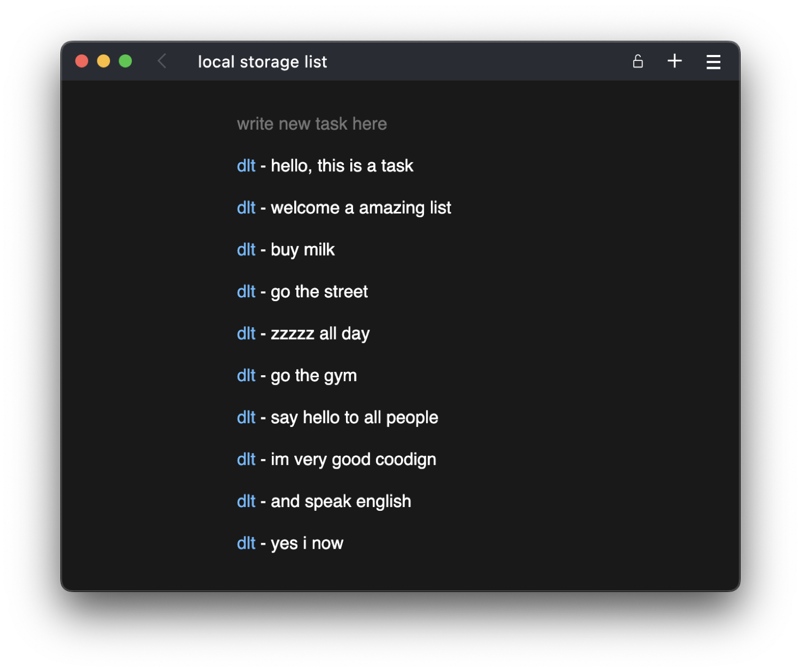This screenshot has height=672, width=801.
Task: Focus the 'write new task here' field
Action: pos(312,124)
